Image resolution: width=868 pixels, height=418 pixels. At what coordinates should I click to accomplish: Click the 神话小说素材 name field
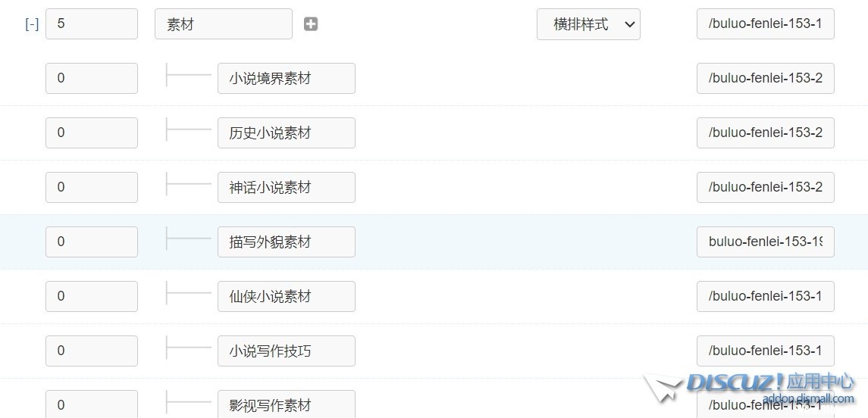click(286, 188)
